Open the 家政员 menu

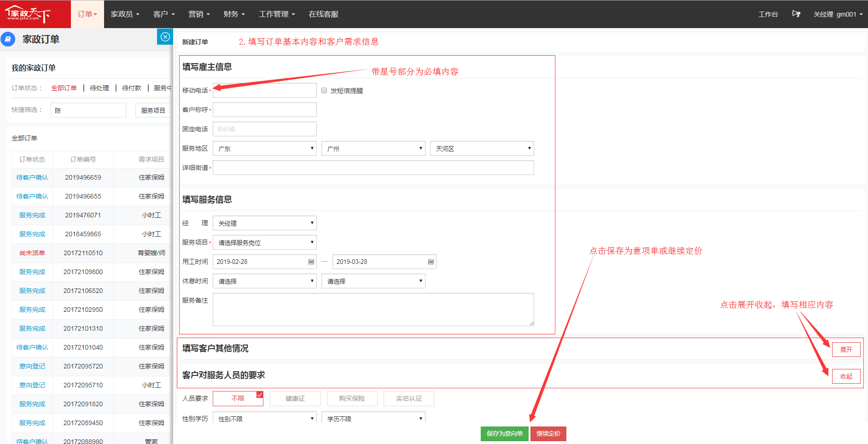click(125, 14)
